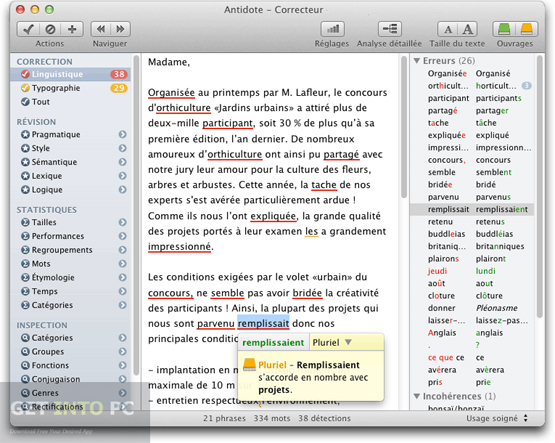Expand the arrow beside Performances
Screen dimensions: 555x443
point(122,236)
